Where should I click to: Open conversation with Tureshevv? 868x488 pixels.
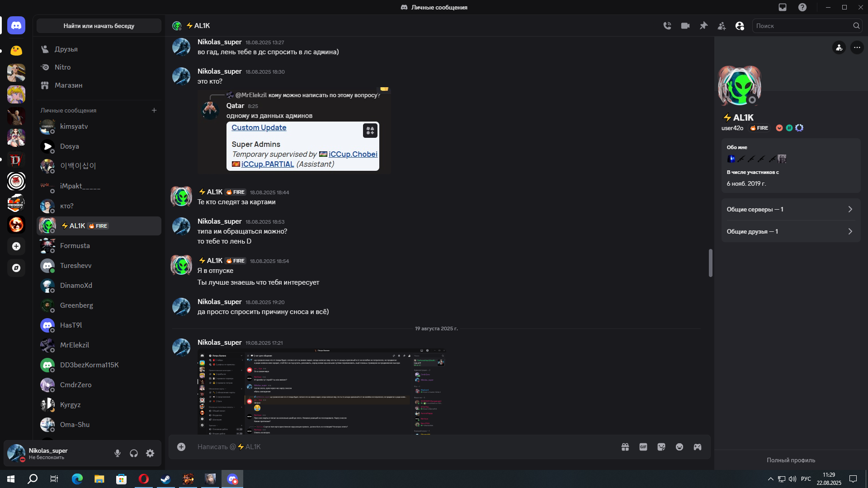click(99, 266)
